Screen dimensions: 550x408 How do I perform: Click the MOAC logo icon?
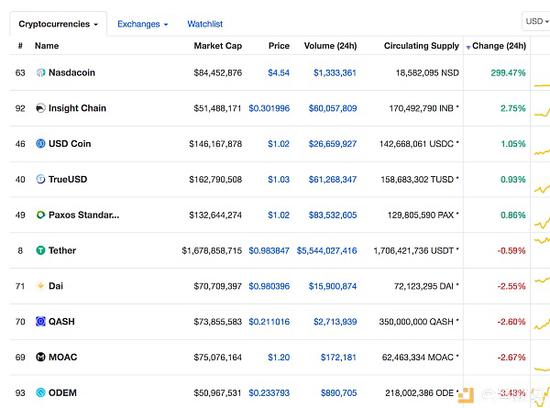click(41, 357)
